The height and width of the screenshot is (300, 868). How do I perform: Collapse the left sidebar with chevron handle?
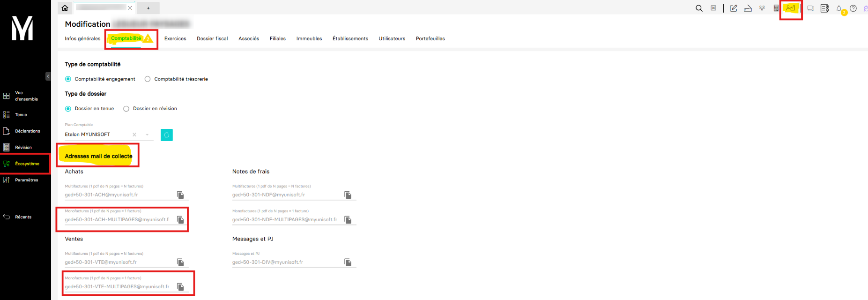click(48, 76)
